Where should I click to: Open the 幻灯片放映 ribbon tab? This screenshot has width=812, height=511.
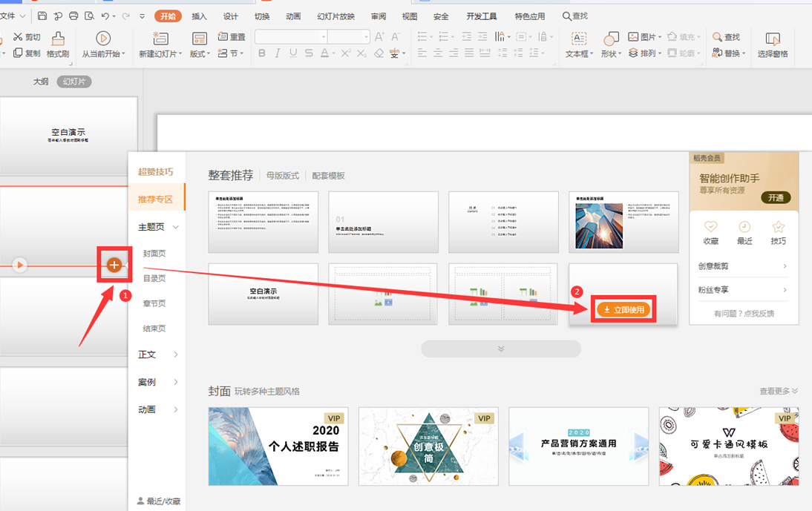(336, 16)
